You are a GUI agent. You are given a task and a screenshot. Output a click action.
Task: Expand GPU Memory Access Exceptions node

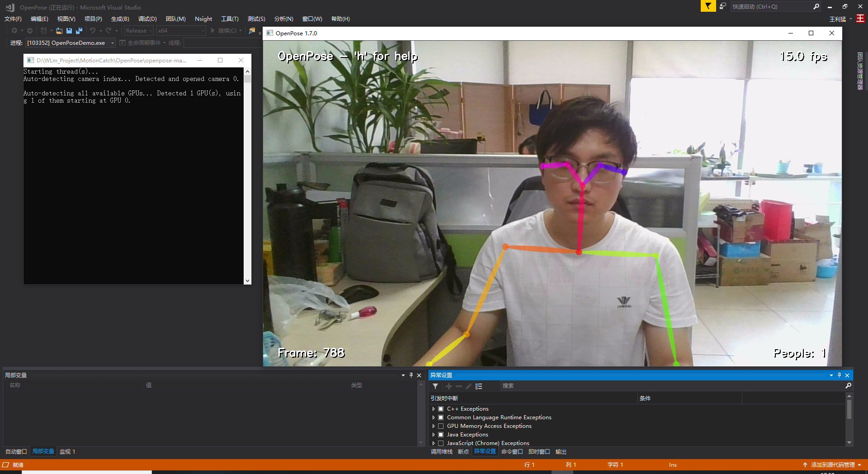click(434, 426)
